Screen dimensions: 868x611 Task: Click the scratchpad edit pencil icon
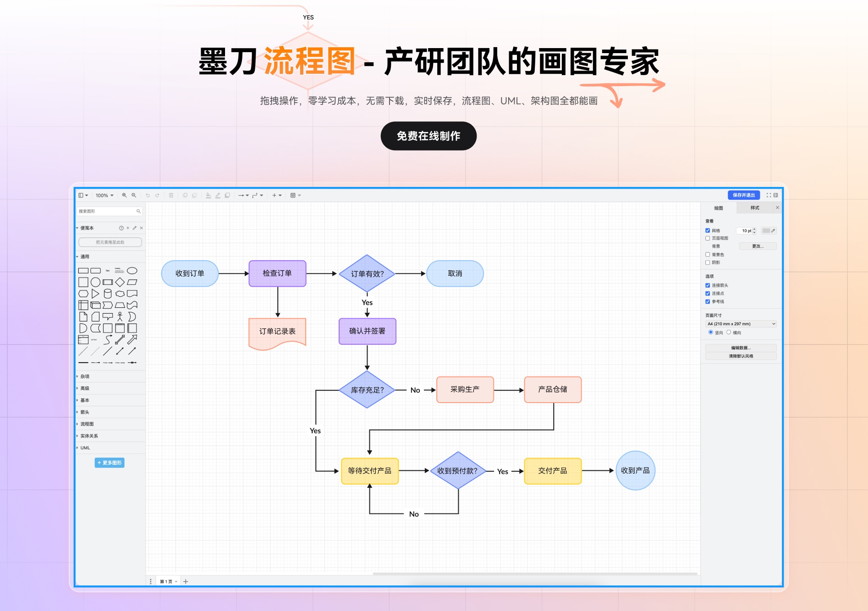(134, 228)
